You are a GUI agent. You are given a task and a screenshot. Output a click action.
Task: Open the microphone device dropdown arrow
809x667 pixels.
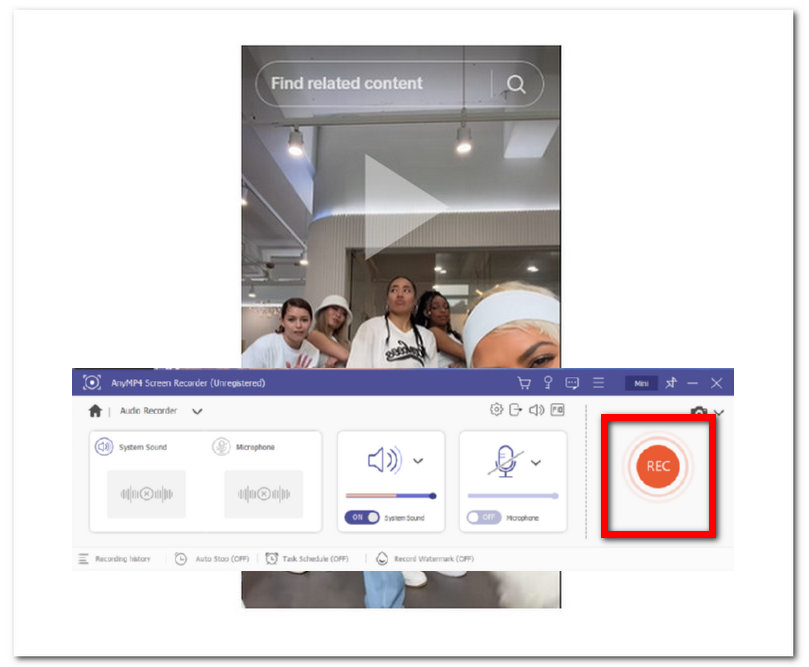(536, 462)
